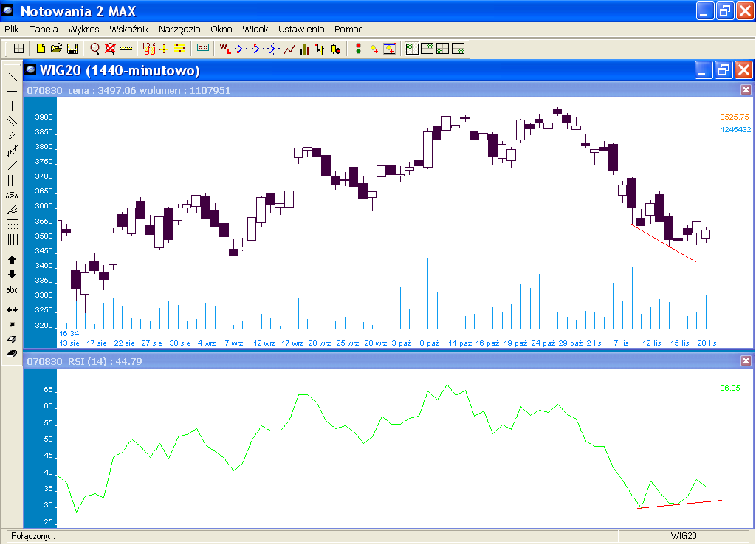Close the RSI (14) indicator panel
Image resolution: width=756 pixels, height=545 pixels.
[746, 361]
